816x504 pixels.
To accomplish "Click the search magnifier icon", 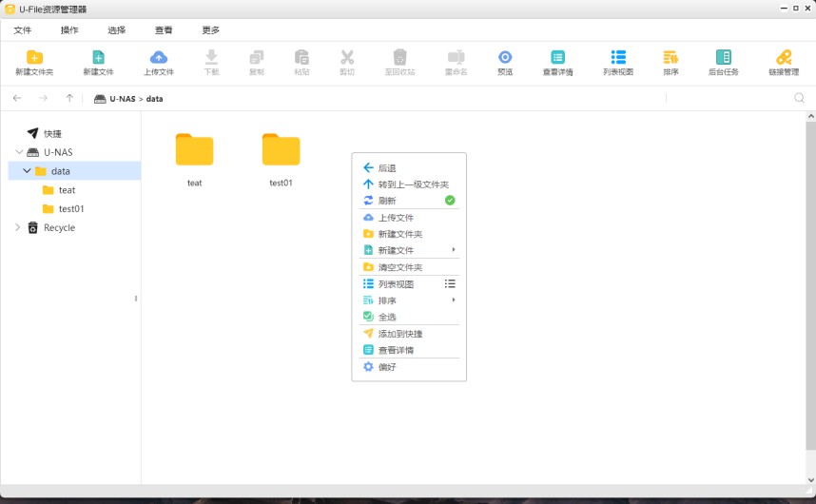I will 799,98.
